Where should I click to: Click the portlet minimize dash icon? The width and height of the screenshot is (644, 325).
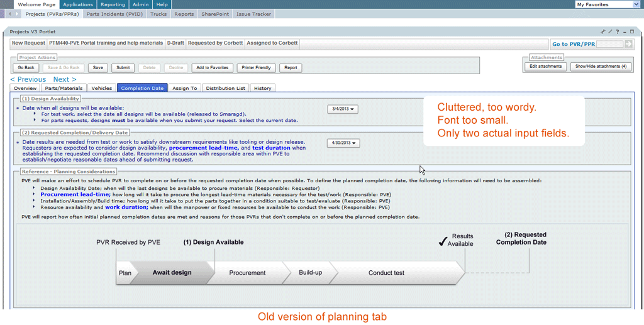[x=625, y=31]
